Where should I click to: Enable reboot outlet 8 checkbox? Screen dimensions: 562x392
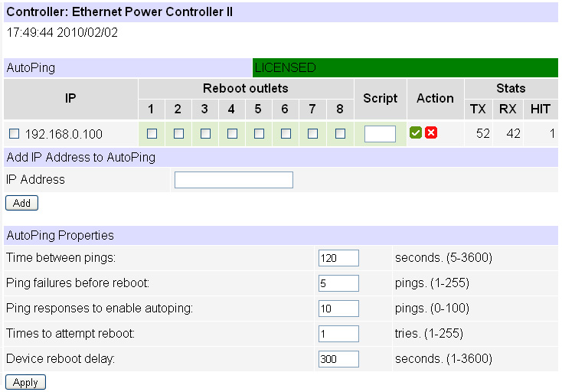(x=340, y=134)
